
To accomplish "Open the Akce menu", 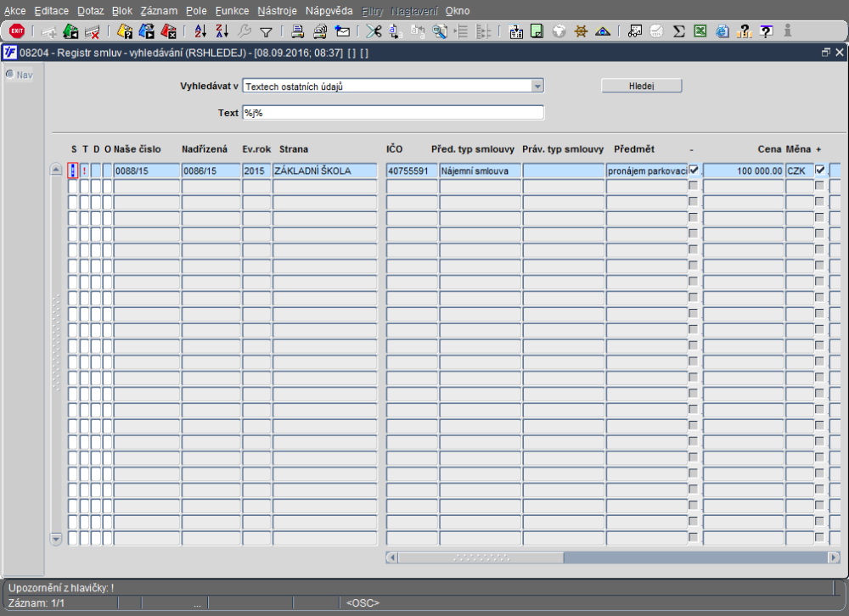I will (x=14, y=11).
